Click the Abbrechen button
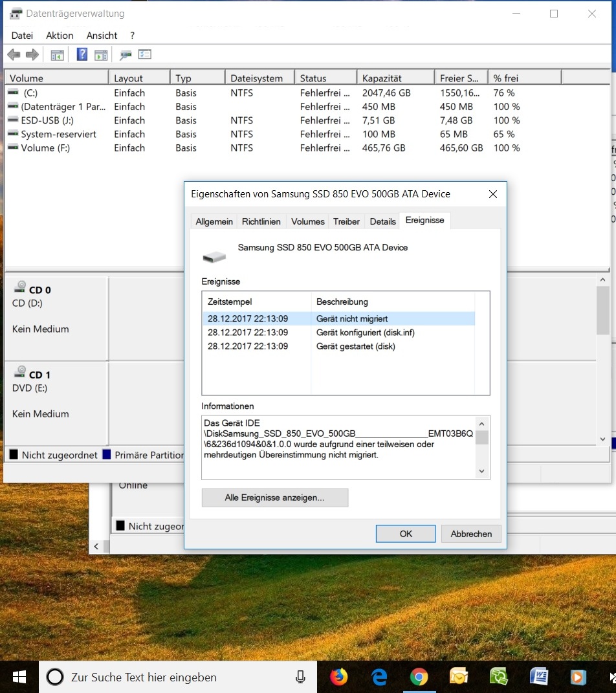The width and height of the screenshot is (616, 693). point(471,533)
